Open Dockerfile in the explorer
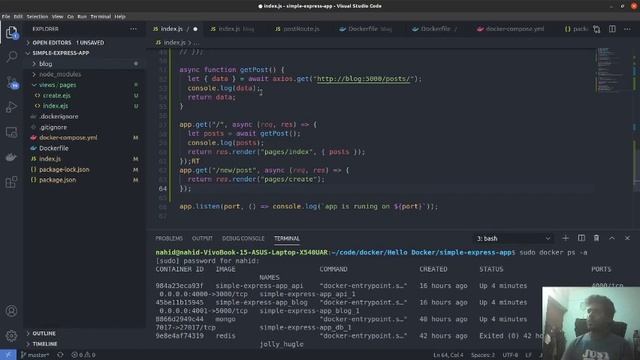The width and height of the screenshot is (640, 360). pos(54,148)
